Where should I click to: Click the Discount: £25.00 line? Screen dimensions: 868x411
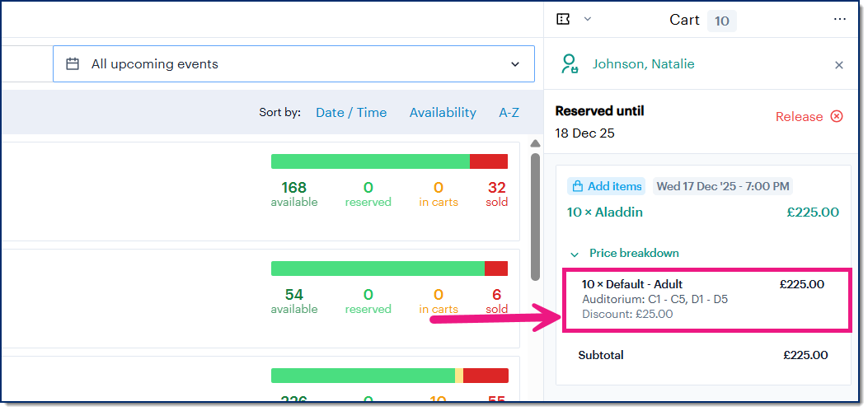[627, 314]
